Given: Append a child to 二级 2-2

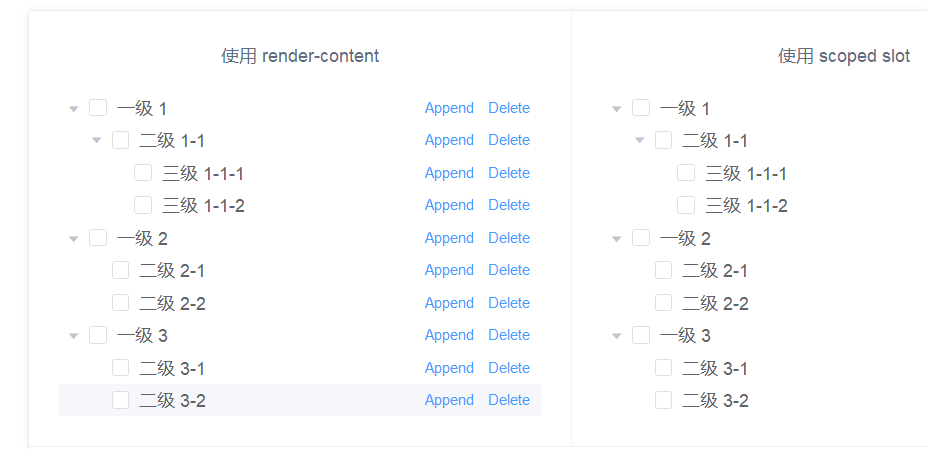Looking at the screenshot, I should pos(449,303).
